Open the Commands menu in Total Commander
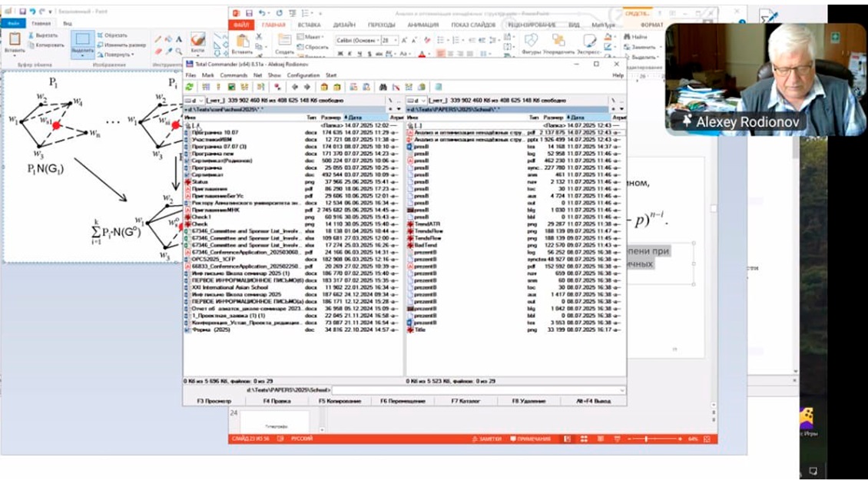This screenshot has width=868, height=484. tap(234, 75)
